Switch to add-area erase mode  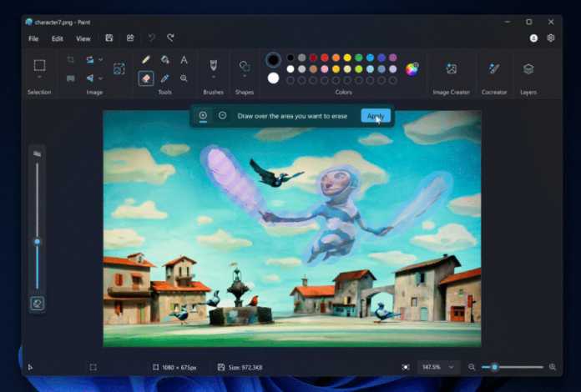(203, 115)
